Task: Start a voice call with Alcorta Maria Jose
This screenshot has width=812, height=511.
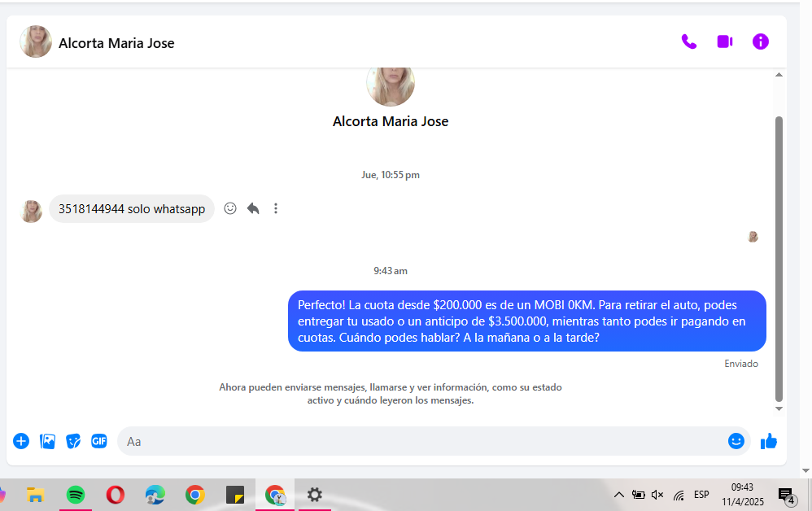Action: (x=688, y=41)
